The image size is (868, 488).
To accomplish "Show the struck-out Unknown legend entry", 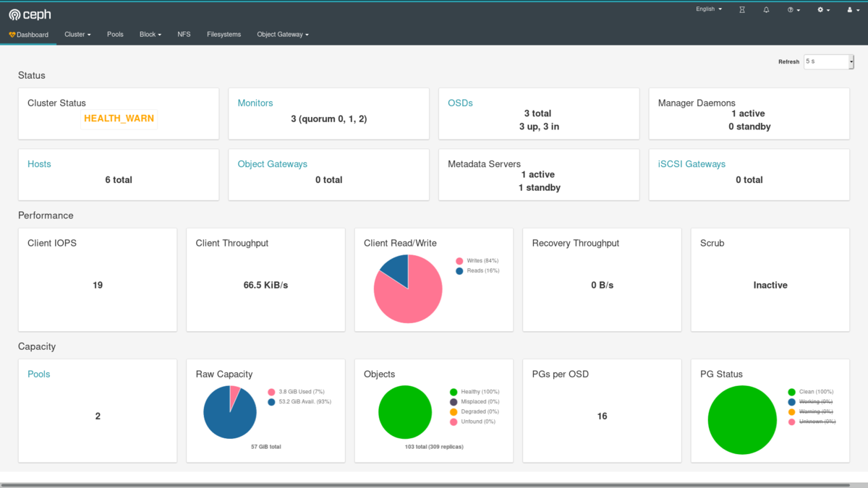I will tap(812, 422).
